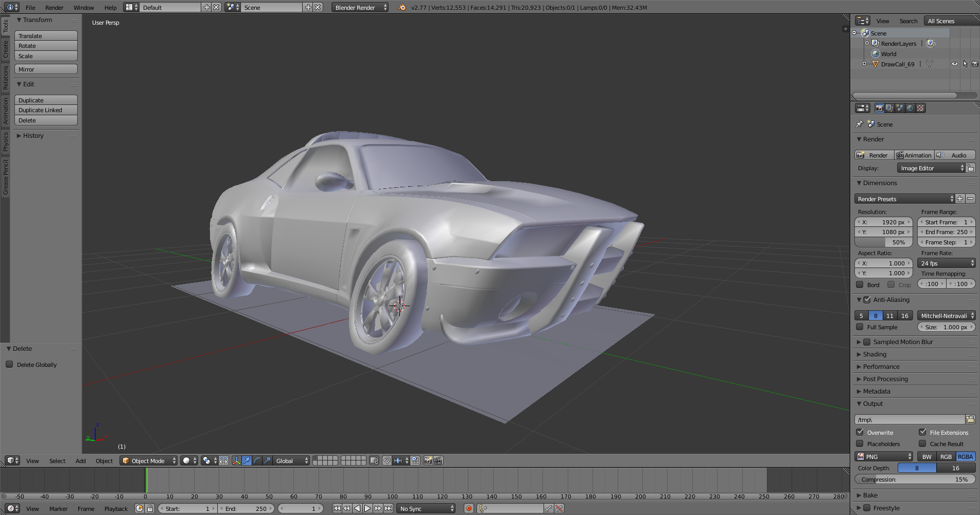Image resolution: width=980 pixels, height=515 pixels.
Task: Expand DrawCall_69 in the Outliner tree
Action: [864, 64]
